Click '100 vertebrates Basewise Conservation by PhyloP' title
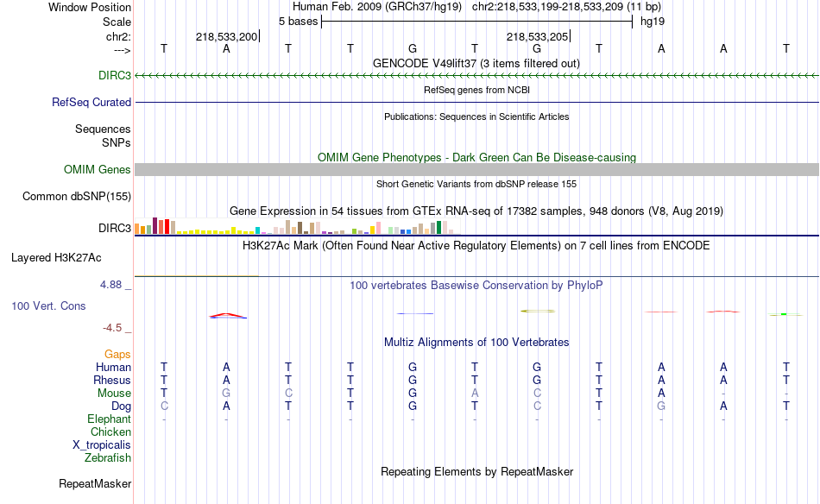 [x=476, y=286]
